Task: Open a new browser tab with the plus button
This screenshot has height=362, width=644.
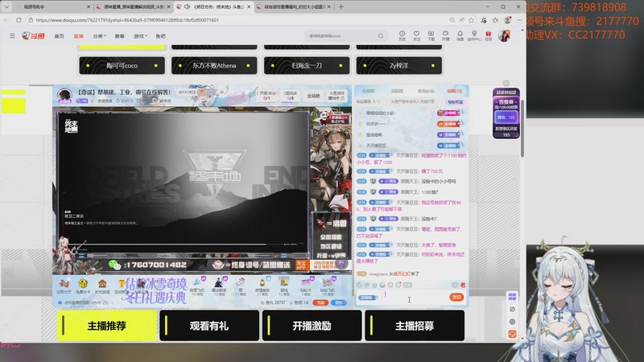Action: tap(341, 6)
